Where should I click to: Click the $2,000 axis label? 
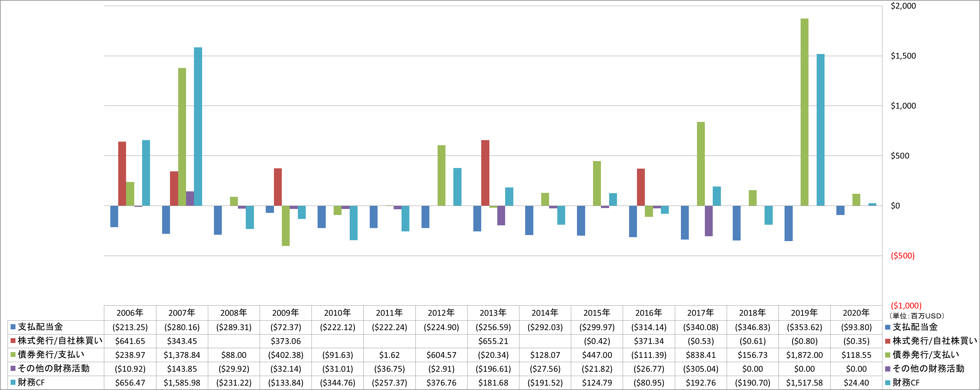(x=903, y=6)
